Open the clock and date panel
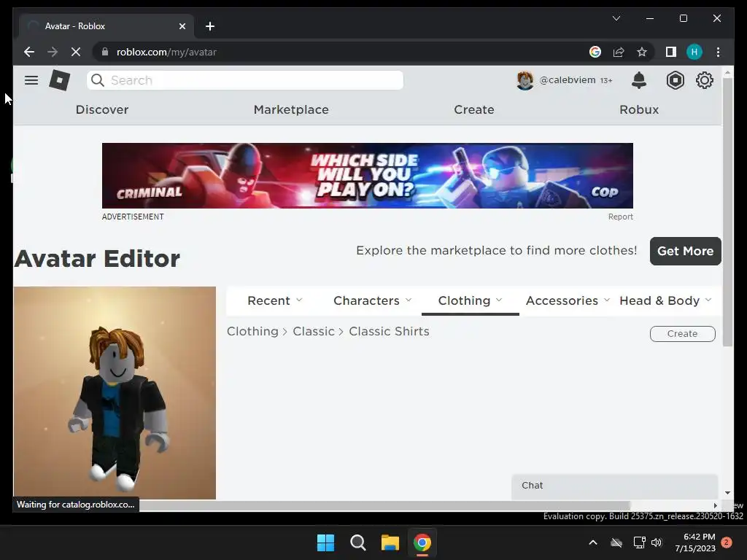This screenshot has height=560, width=747. coord(695,542)
